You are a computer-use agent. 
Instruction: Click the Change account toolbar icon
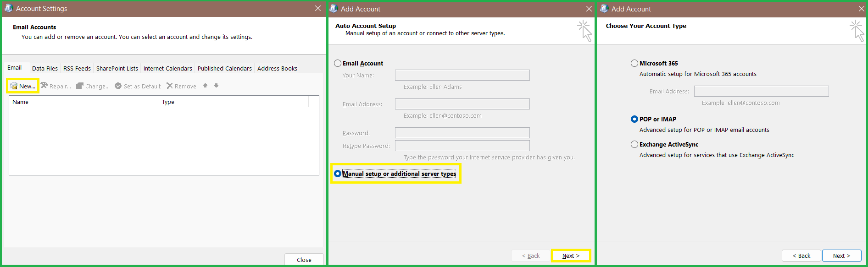pos(80,86)
